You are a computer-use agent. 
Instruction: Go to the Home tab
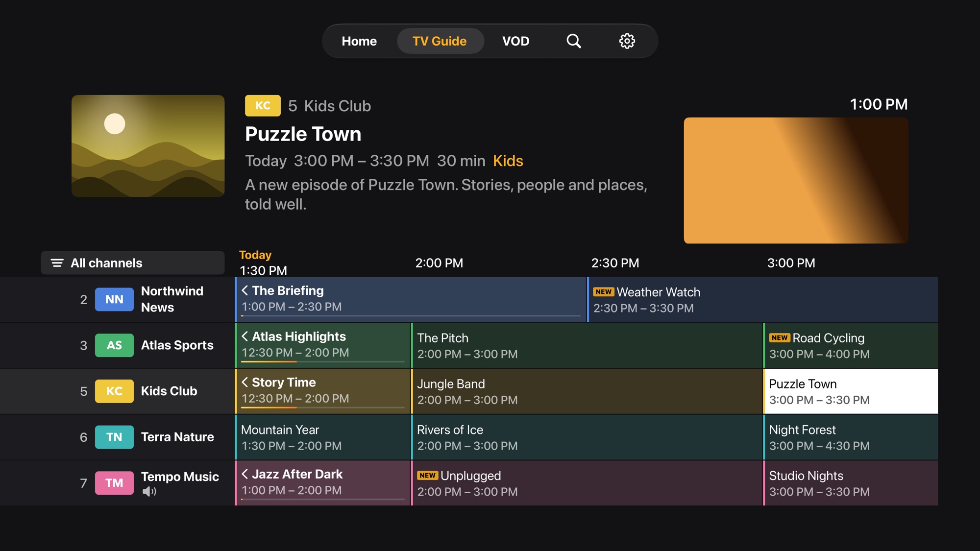[359, 41]
